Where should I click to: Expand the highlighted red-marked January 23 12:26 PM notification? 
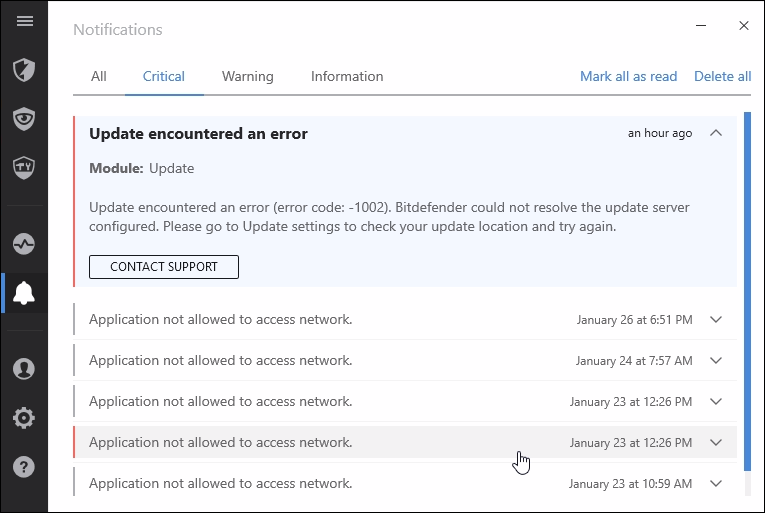pyautogui.click(x=716, y=442)
